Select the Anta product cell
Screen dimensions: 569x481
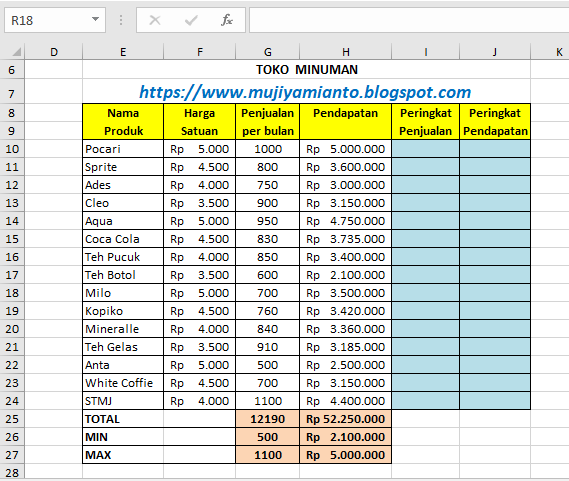(123, 365)
